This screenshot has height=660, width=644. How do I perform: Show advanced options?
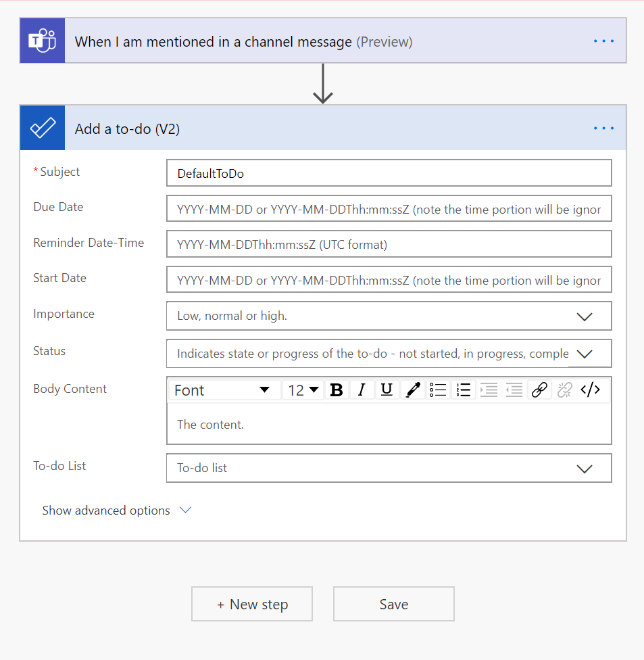pos(116,510)
